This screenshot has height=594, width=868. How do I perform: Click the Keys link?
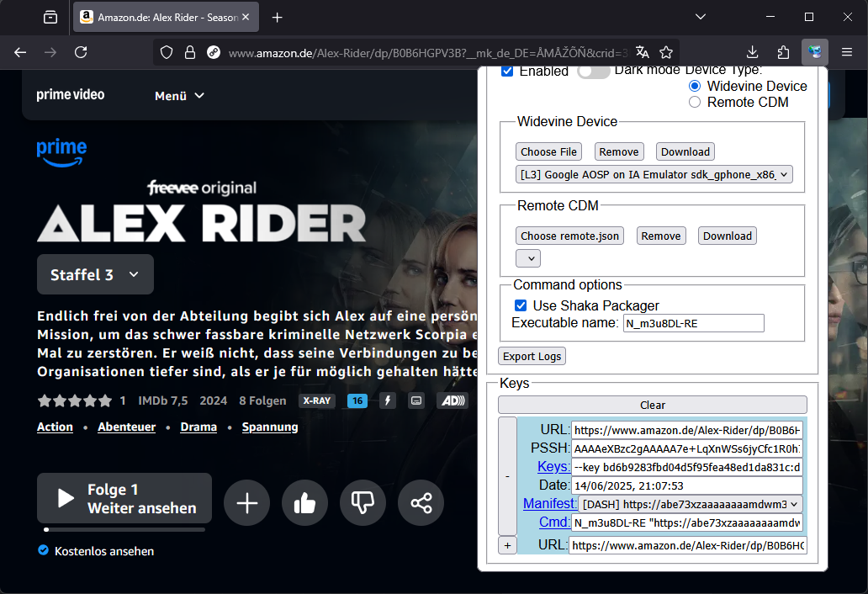tap(553, 467)
